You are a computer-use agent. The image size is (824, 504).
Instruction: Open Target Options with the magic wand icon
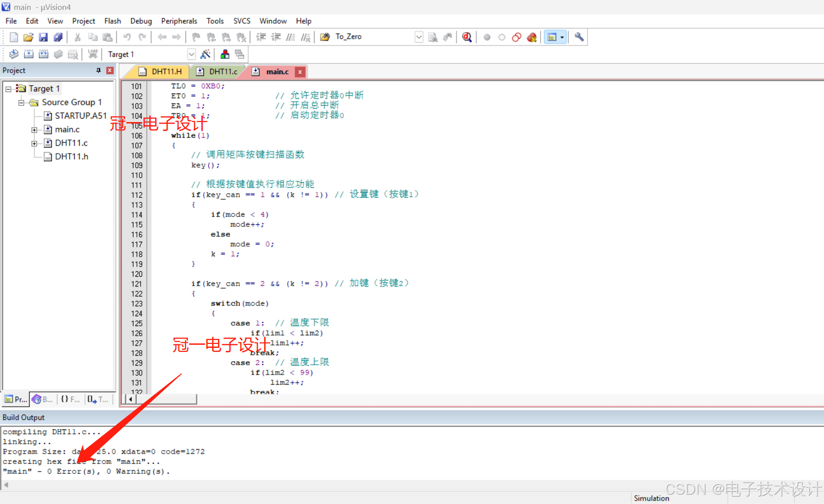point(205,54)
